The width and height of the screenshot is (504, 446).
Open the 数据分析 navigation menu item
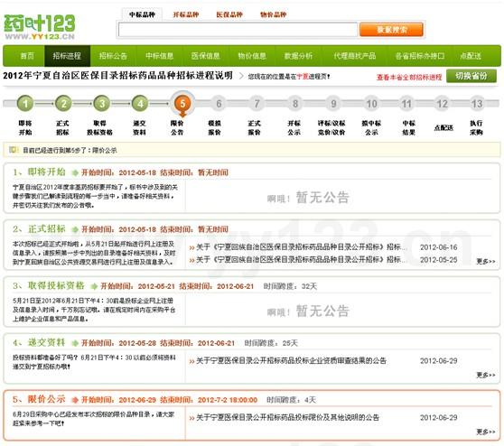[298, 56]
